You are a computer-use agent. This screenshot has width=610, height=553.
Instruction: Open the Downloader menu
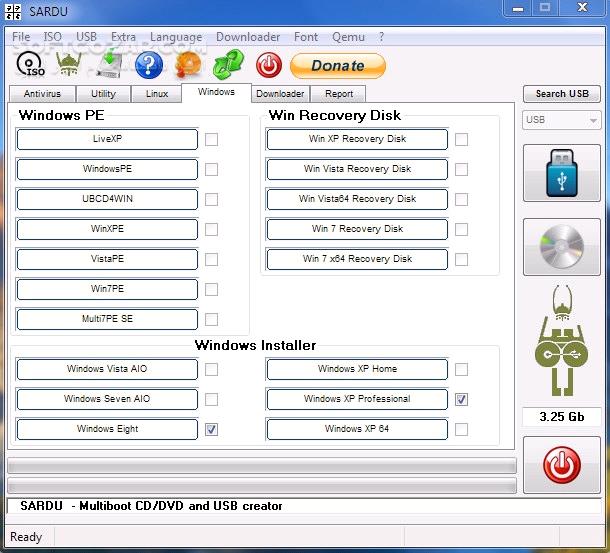click(248, 37)
